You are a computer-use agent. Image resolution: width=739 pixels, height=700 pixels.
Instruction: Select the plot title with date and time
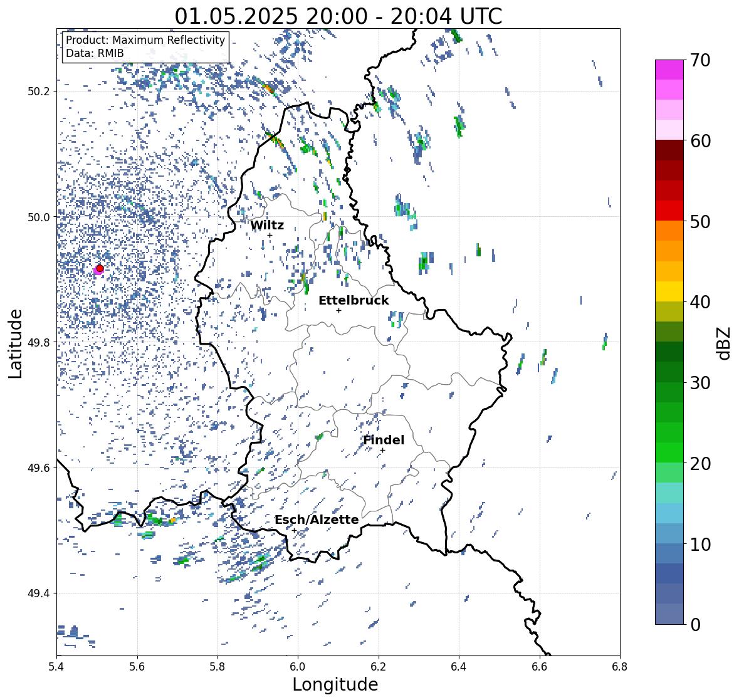pyautogui.click(x=338, y=16)
